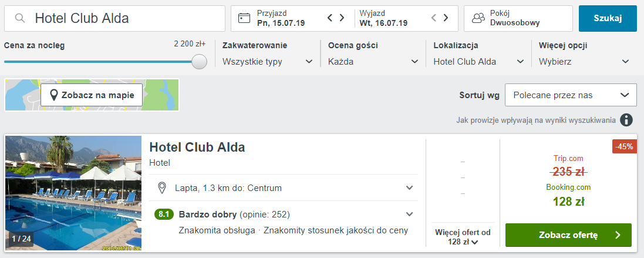The width and height of the screenshot is (644, 258).
Task: Move arrival date to next day
Action: (342, 18)
